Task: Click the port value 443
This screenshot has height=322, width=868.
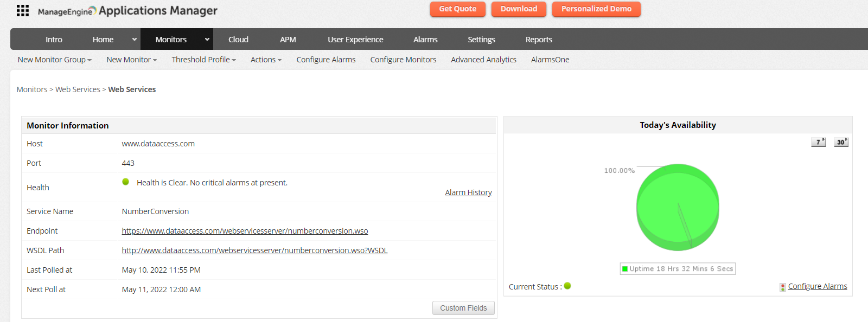Action: [128, 163]
